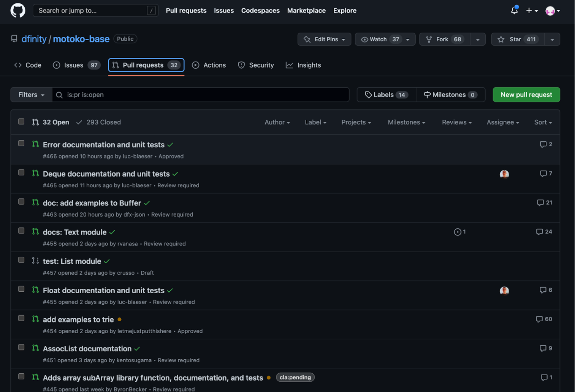
Task: Select checkbox for Float documentation and unit tests
Action: [x=21, y=289]
